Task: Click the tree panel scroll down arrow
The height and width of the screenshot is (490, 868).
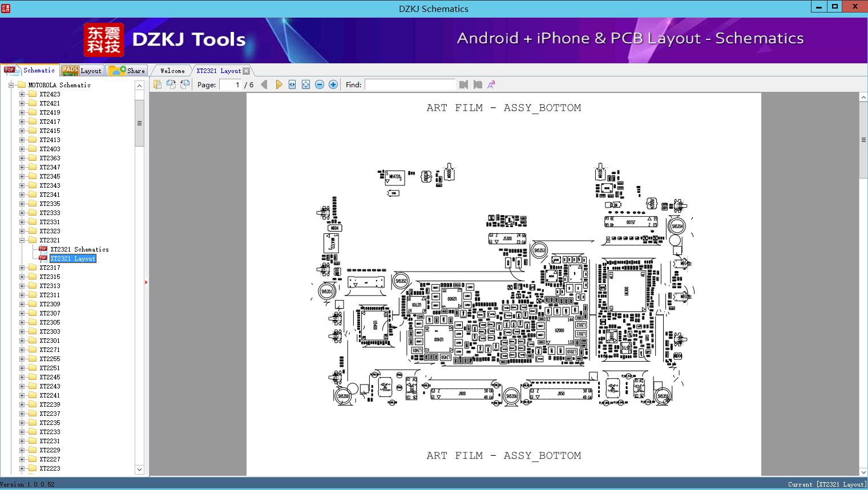Action: [139, 469]
